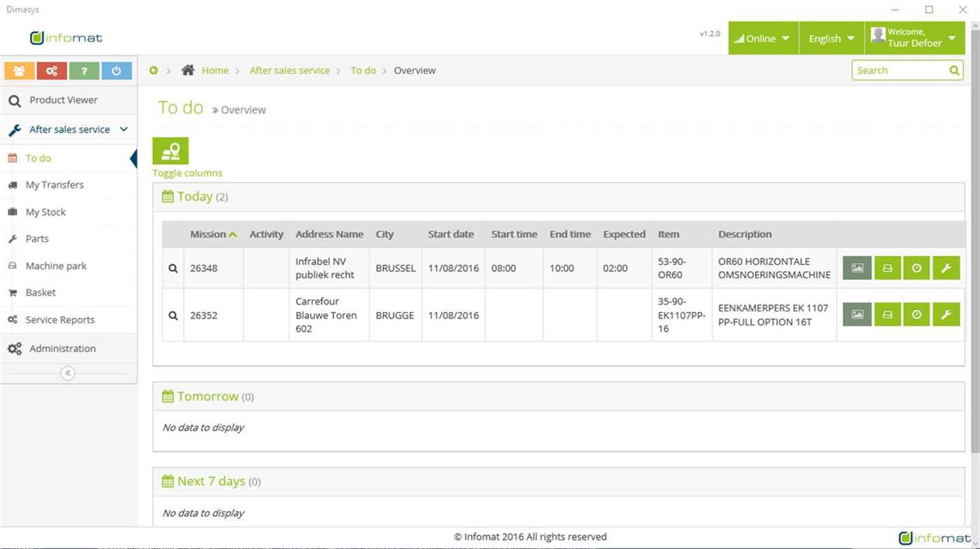Open details magnifier for mission 26352
The height and width of the screenshot is (549, 980).
tap(173, 315)
